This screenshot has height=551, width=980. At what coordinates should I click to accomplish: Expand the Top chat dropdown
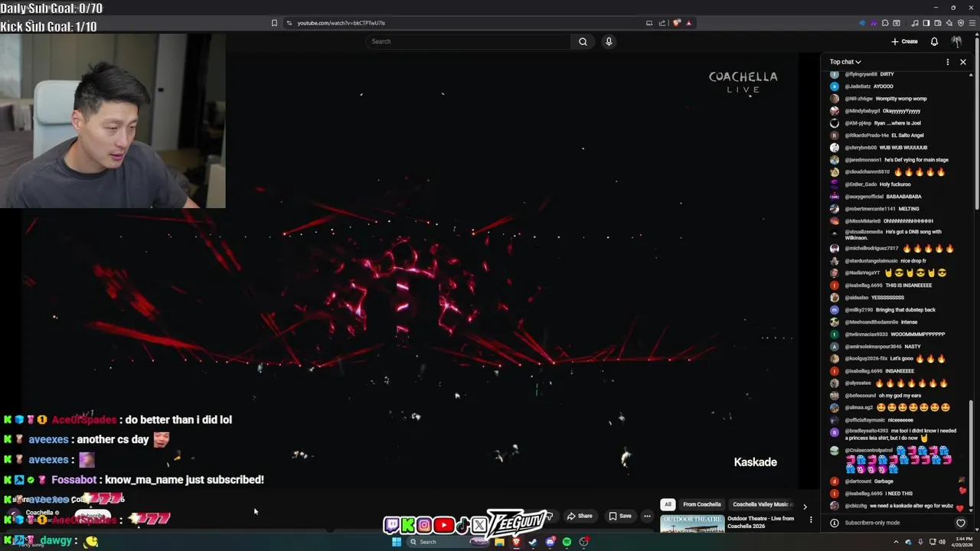click(x=845, y=62)
